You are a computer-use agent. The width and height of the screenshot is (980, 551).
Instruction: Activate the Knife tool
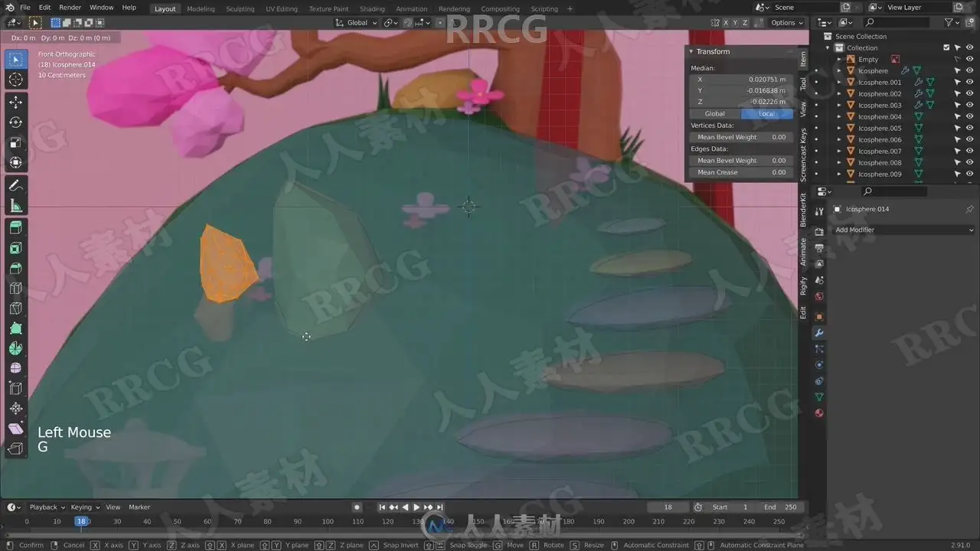(x=16, y=308)
